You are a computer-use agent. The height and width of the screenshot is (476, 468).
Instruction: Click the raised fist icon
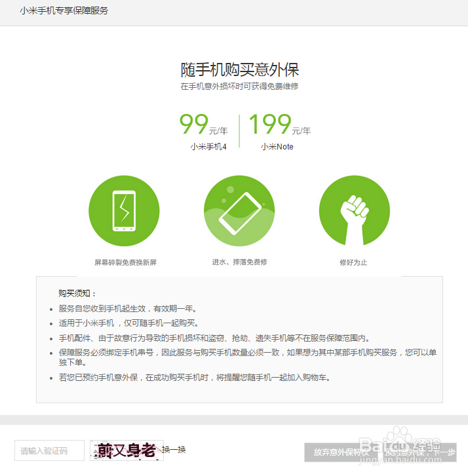354,210
